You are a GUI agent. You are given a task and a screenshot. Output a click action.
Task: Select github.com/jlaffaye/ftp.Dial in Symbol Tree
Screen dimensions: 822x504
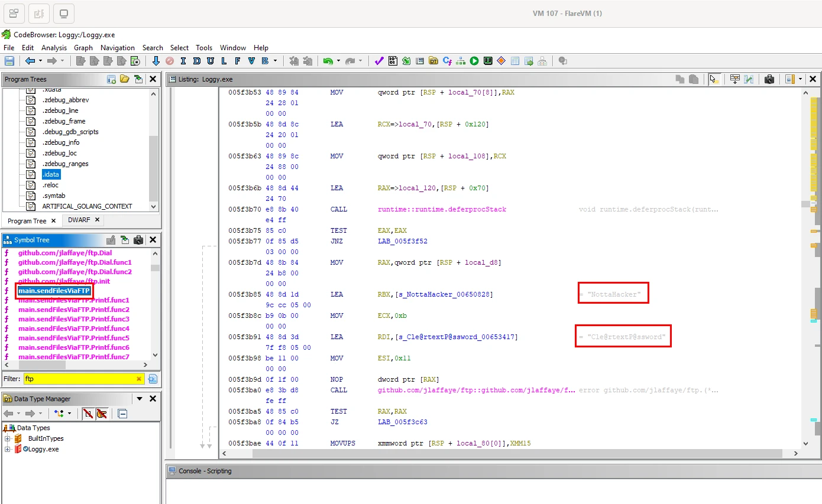[64, 253]
